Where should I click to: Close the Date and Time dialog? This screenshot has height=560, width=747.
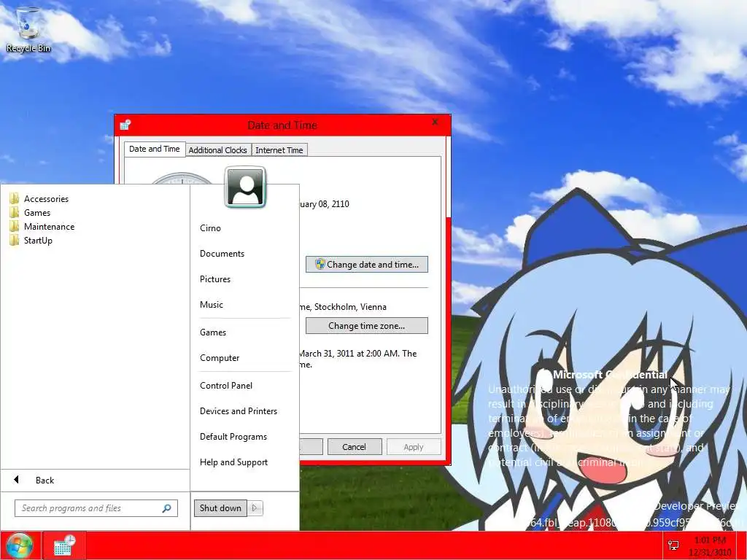coord(435,122)
